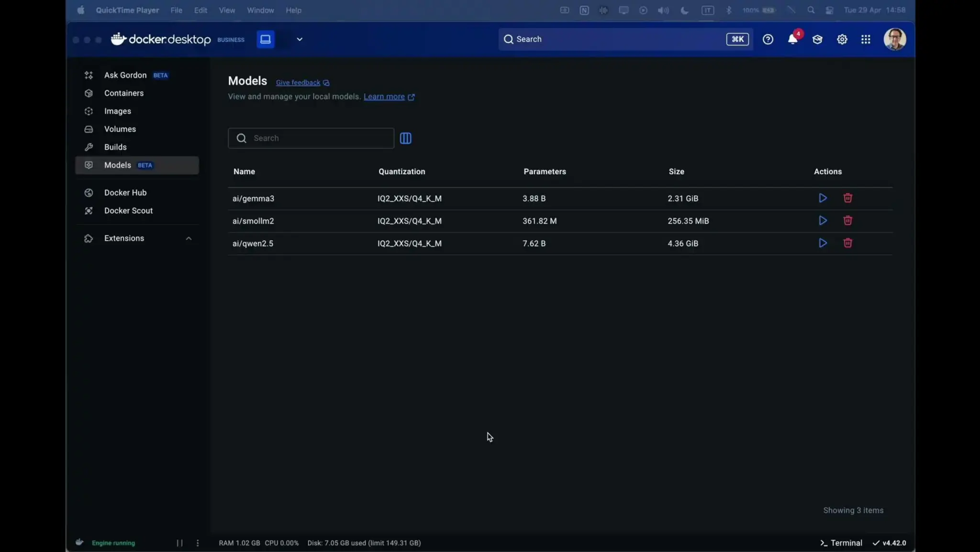Click the Give feedback link
Screen dimensions: 980x552
click(x=298, y=83)
